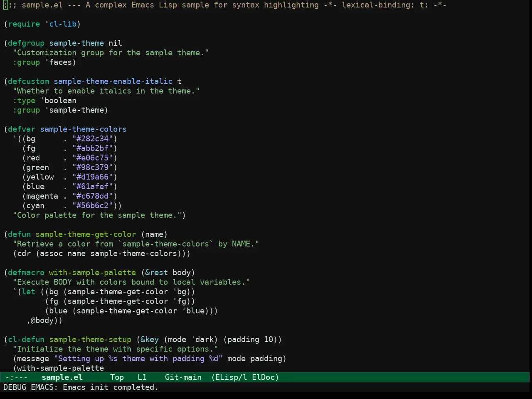This screenshot has width=532, height=399.
Task: Click the defcustom keyword
Action: click(28, 81)
